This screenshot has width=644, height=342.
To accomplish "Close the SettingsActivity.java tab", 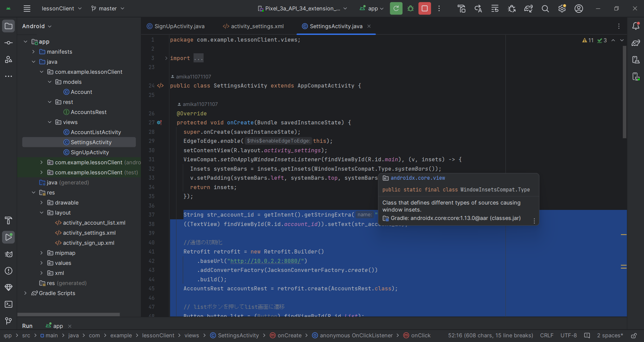I will 369,26.
